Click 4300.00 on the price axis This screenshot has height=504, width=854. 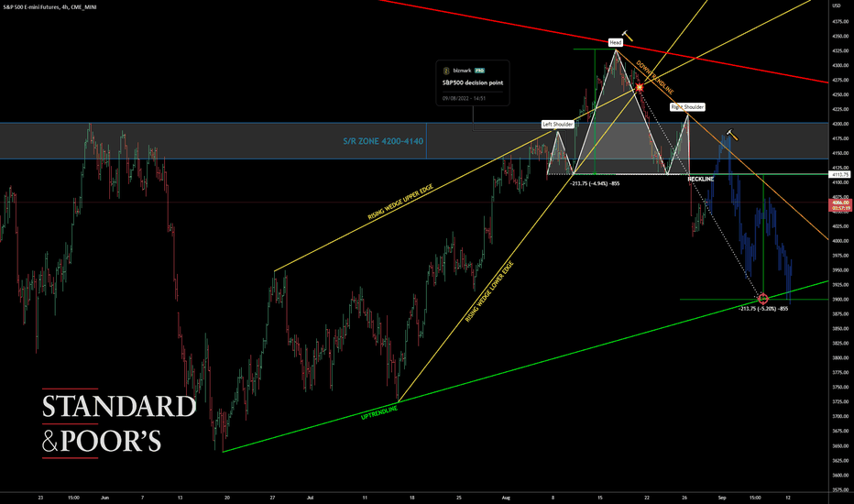tap(840, 65)
